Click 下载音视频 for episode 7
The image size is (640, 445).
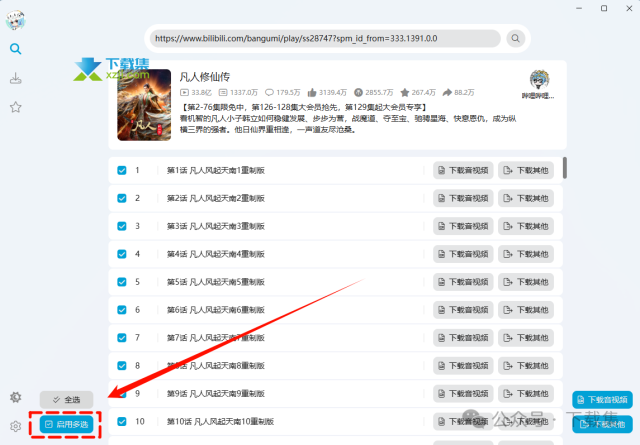pyautogui.click(x=463, y=338)
